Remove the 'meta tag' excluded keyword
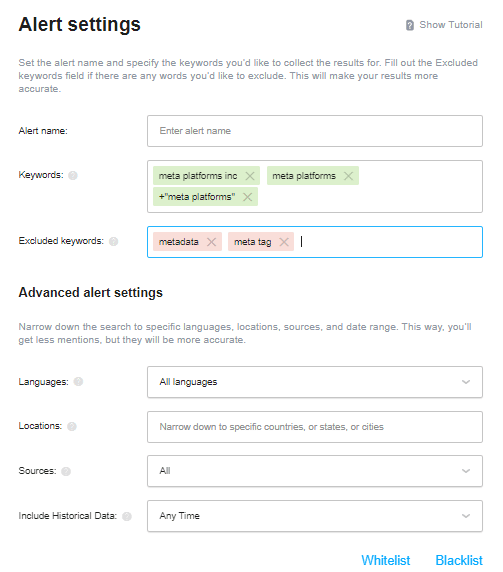 point(284,242)
